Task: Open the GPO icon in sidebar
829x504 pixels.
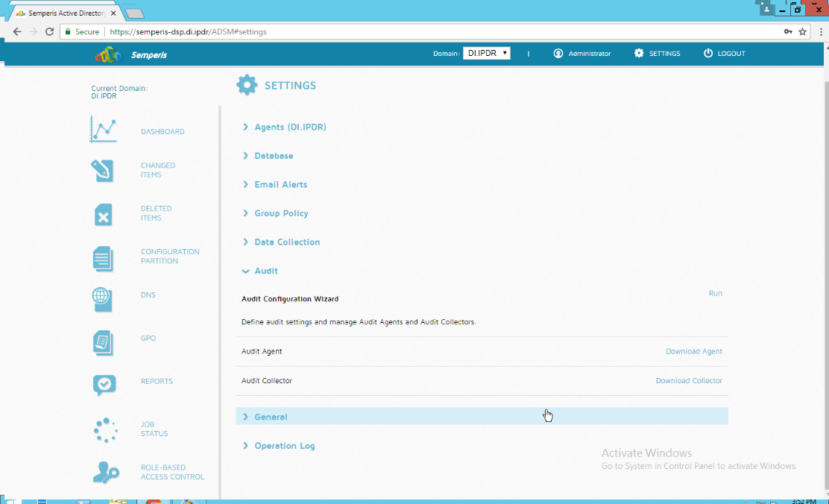Action: coord(104,342)
